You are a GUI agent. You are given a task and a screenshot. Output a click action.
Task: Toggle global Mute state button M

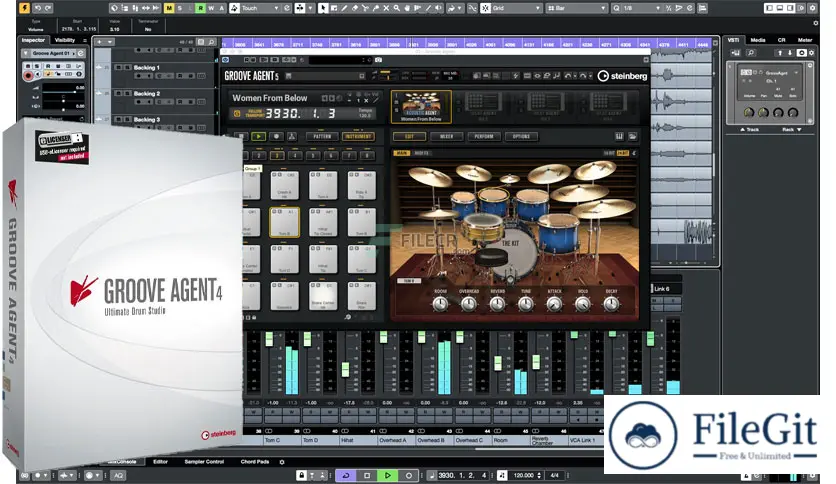coord(169,8)
